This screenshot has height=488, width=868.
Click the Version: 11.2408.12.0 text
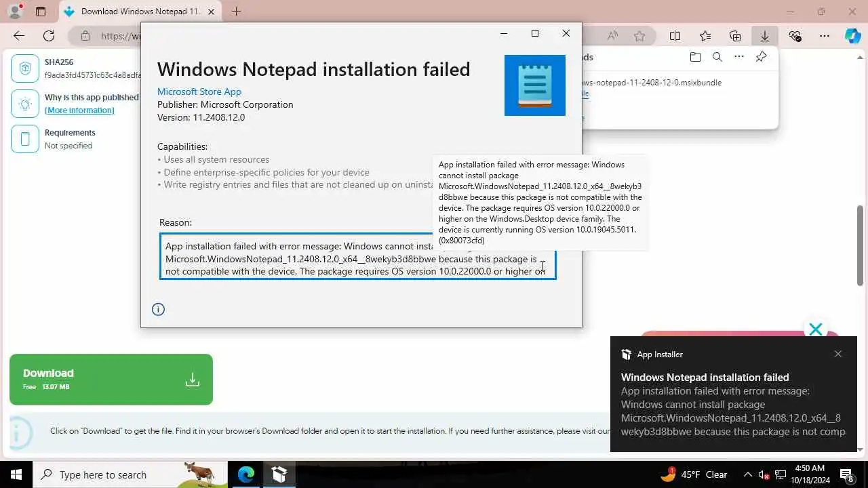pos(201,117)
